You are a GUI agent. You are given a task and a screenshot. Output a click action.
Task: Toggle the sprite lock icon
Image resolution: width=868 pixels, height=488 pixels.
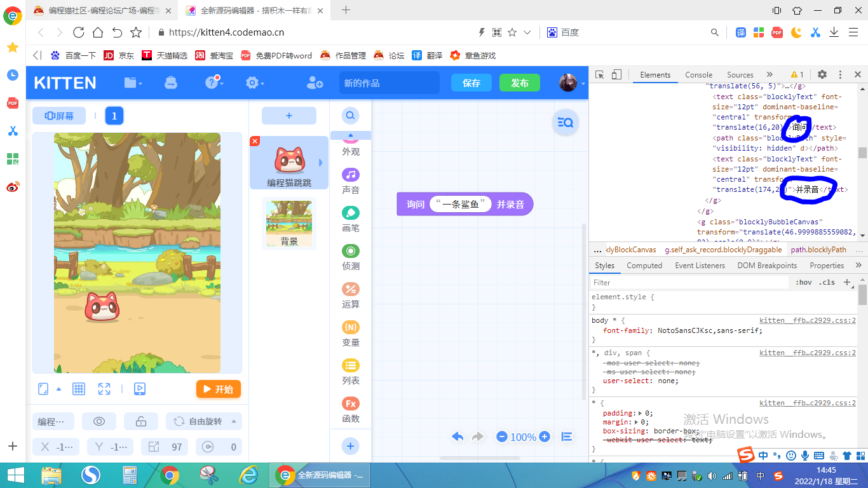141,421
